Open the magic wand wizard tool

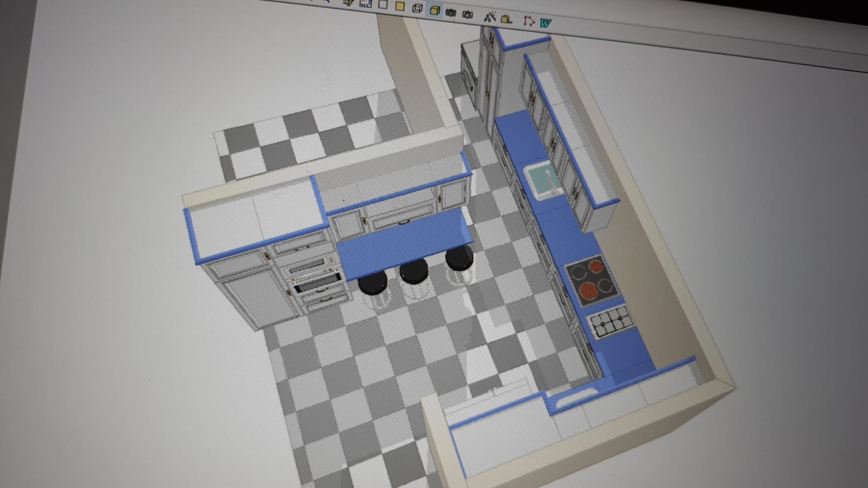pyautogui.click(x=490, y=17)
